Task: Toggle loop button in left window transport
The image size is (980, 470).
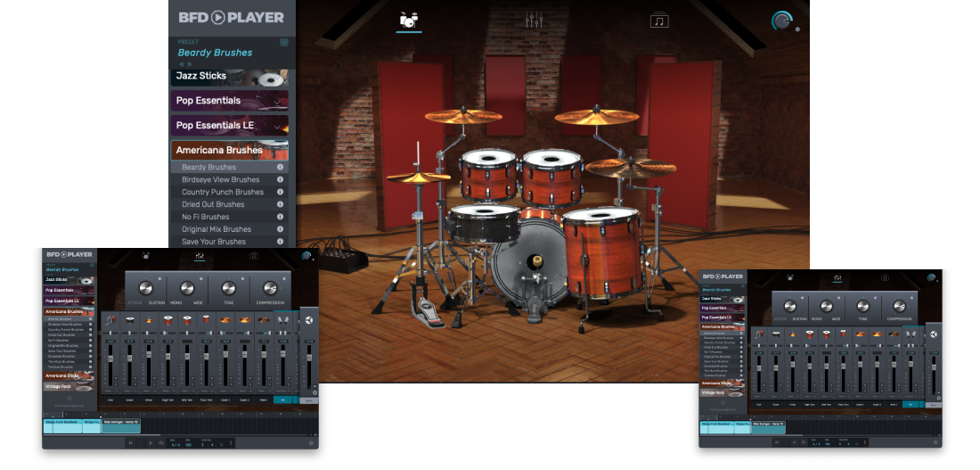Action: pos(160,442)
